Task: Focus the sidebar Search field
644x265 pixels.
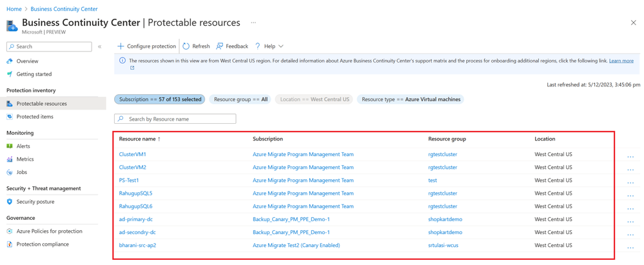Action: [49, 47]
